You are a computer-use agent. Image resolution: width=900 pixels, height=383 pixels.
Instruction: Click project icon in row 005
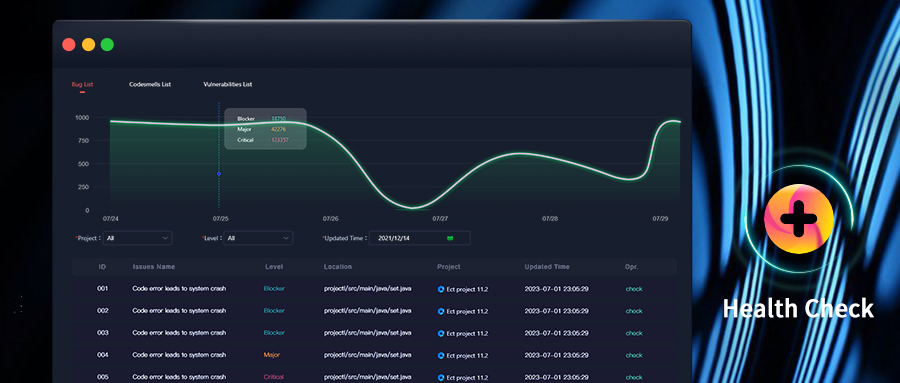[x=441, y=377]
